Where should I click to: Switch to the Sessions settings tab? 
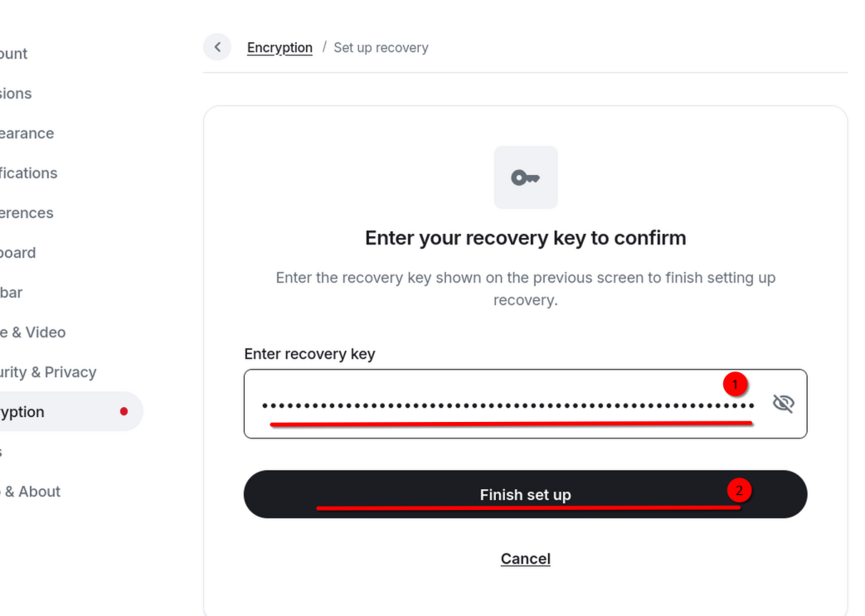pos(16,93)
